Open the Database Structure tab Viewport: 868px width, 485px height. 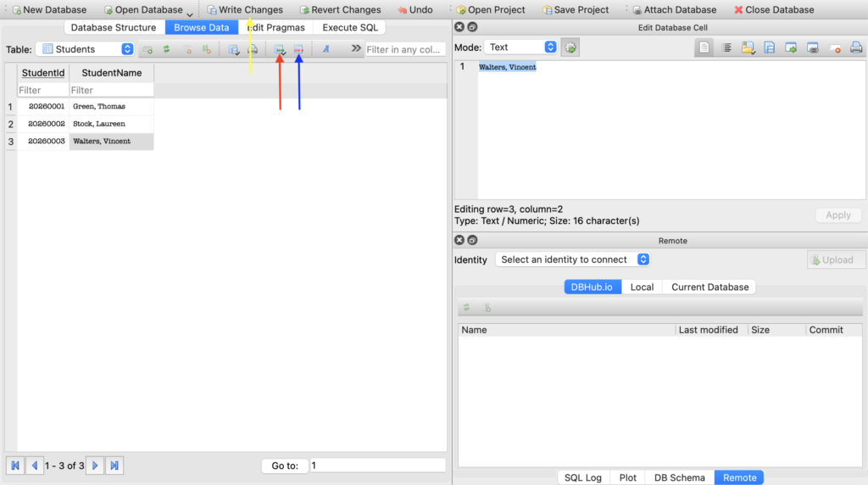coord(113,27)
